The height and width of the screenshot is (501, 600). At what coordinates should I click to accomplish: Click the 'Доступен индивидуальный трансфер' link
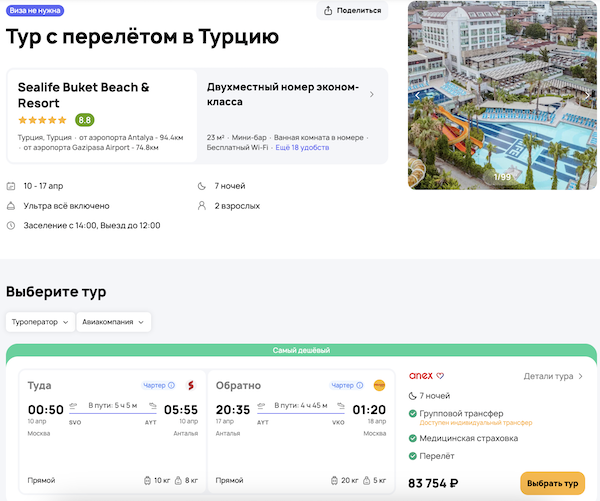(x=475, y=423)
